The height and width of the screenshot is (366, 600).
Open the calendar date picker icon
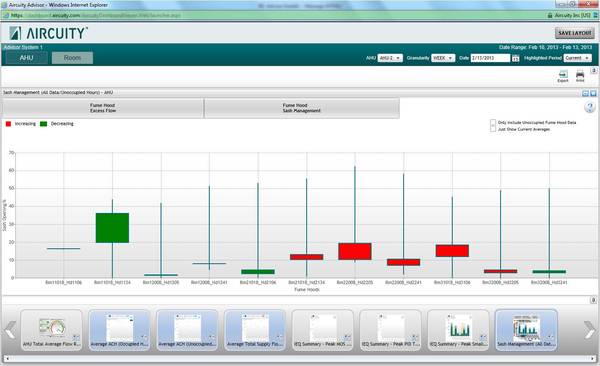(515, 58)
